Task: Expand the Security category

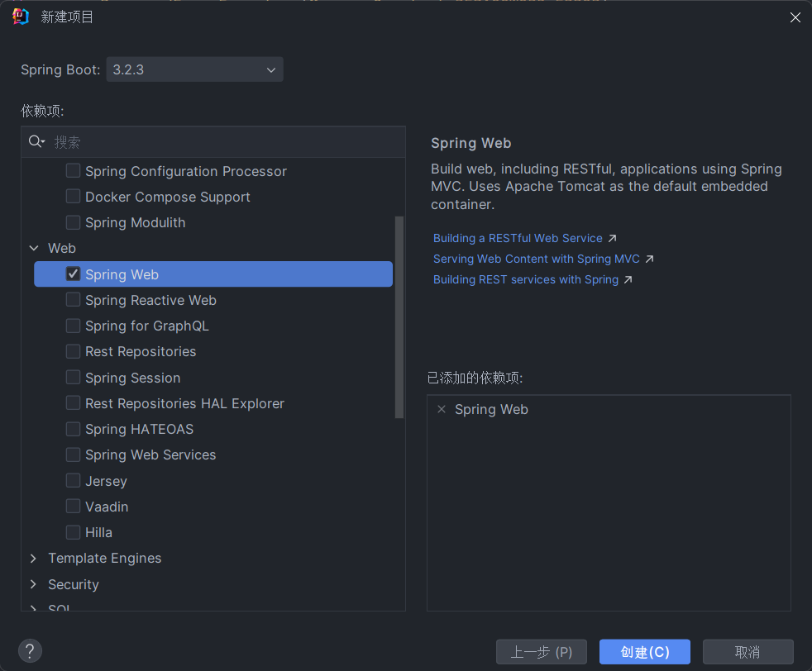Action: (34, 584)
